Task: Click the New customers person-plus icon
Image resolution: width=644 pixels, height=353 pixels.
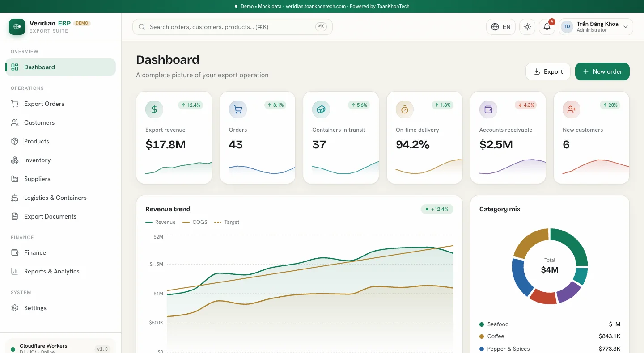Action: tap(572, 109)
